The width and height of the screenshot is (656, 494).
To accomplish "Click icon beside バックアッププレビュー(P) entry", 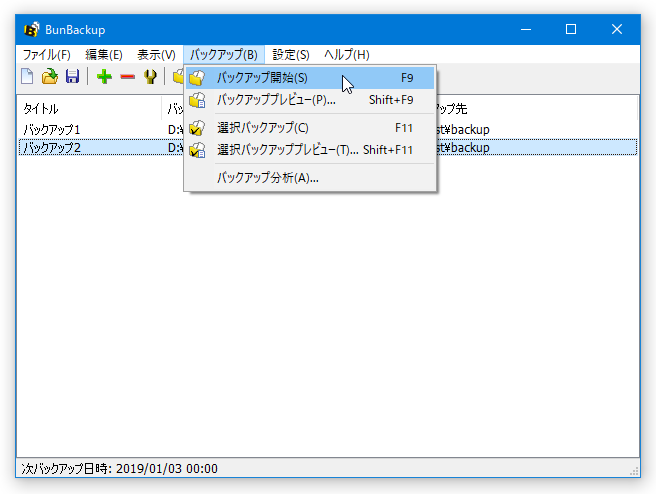I will (x=197, y=100).
